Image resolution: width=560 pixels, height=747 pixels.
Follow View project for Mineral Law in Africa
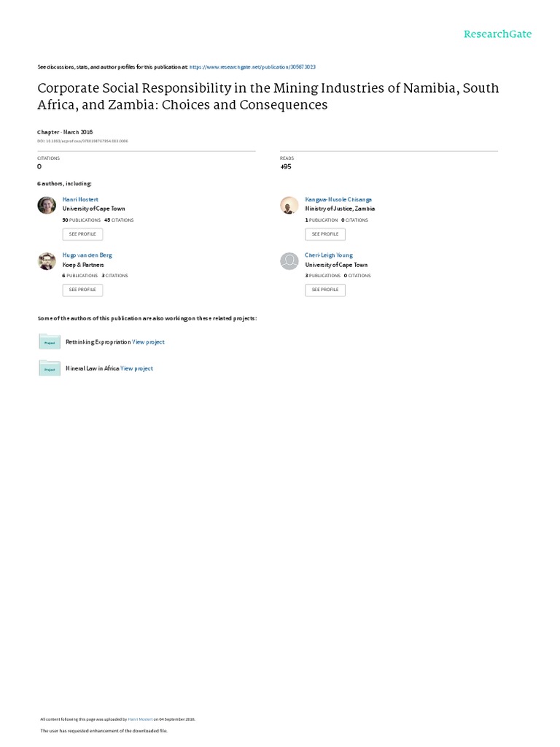[x=137, y=369]
